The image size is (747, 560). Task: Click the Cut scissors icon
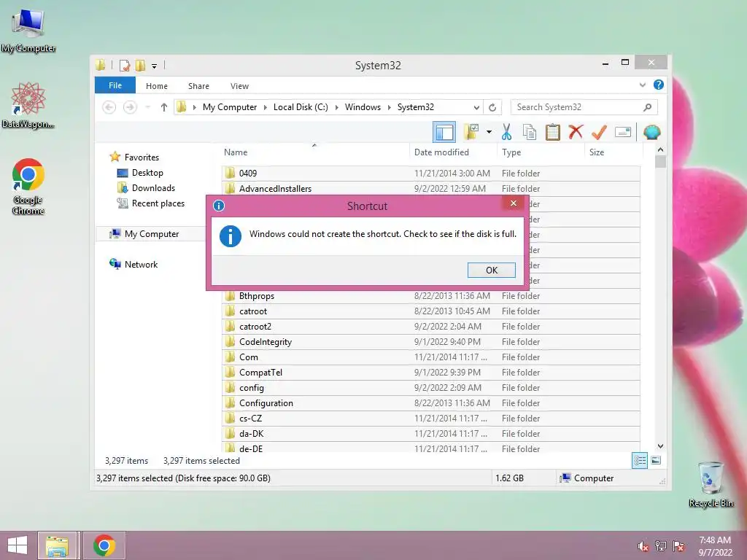pyautogui.click(x=506, y=132)
